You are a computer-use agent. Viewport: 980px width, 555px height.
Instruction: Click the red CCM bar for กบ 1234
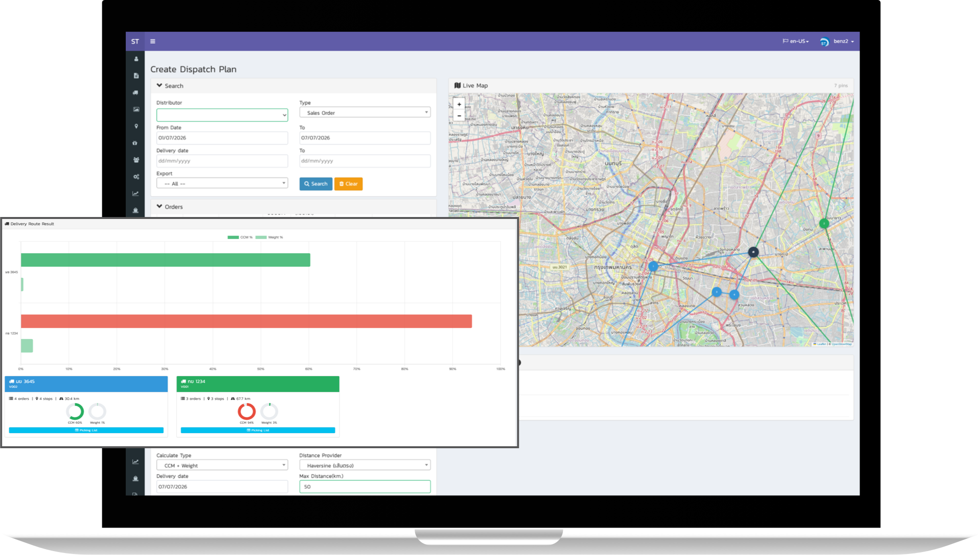point(246,321)
